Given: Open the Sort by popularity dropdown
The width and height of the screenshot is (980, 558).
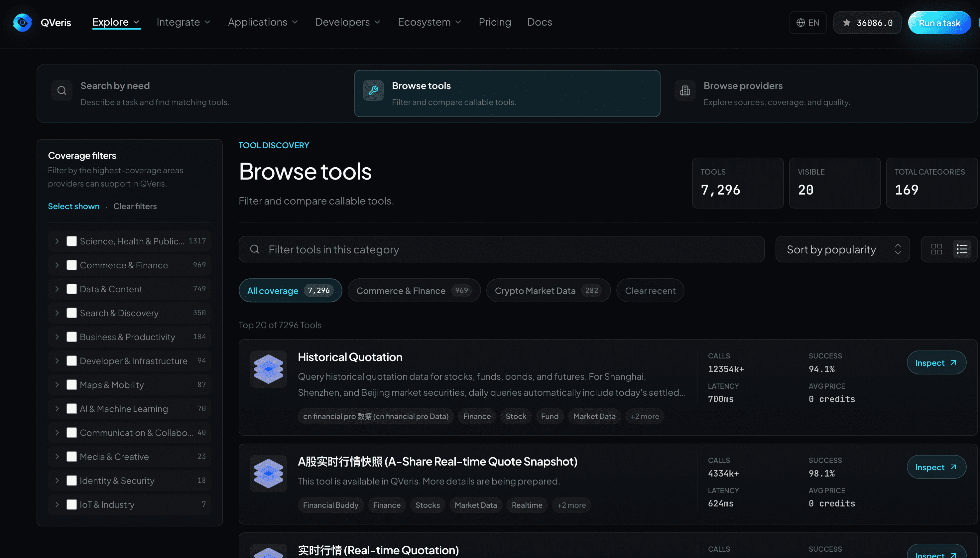Looking at the screenshot, I should pyautogui.click(x=842, y=249).
